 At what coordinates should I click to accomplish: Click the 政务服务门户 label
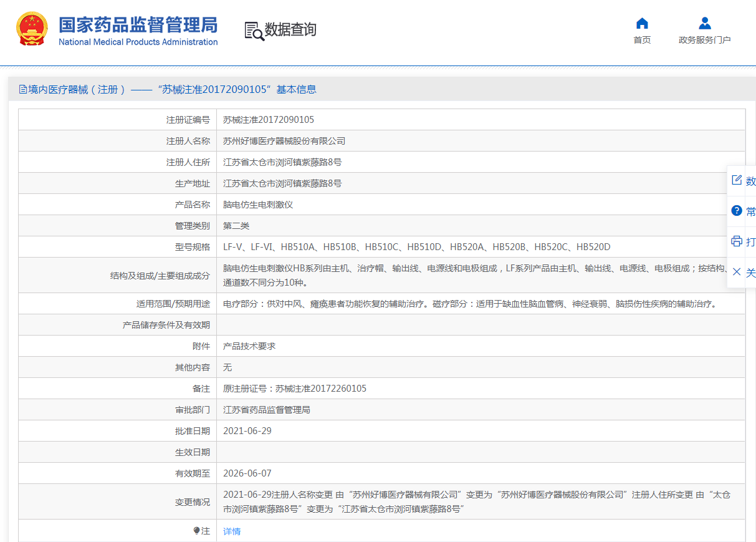pos(705,40)
